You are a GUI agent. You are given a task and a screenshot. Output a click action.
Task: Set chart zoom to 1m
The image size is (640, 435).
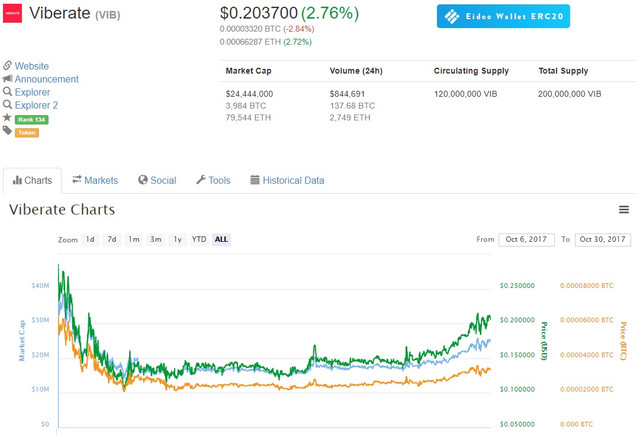click(133, 240)
